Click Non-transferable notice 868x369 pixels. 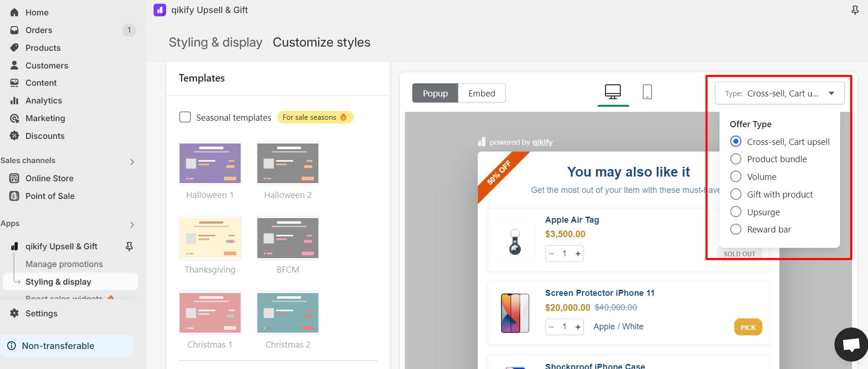point(67,346)
